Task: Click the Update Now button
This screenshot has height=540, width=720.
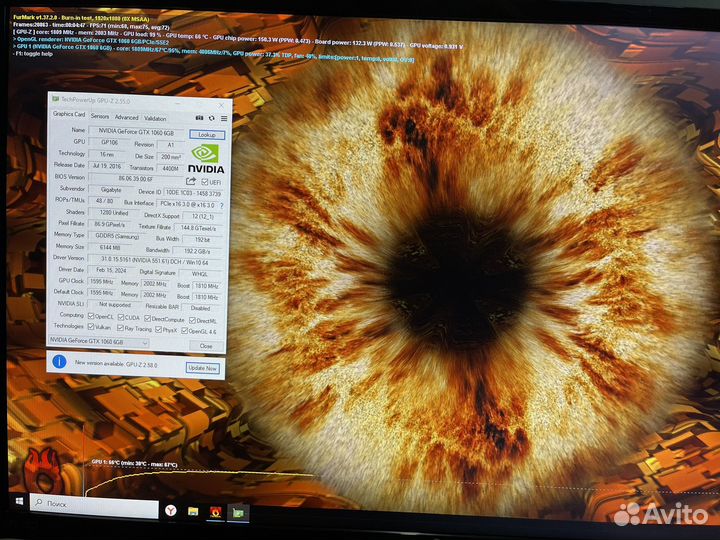Action: 202,368
